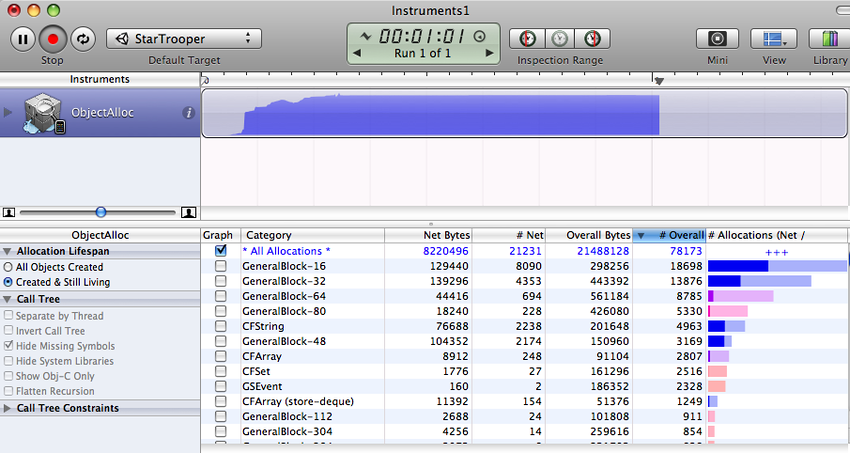
Task: Open the View toolbar dropdown
Action: coord(774,39)
